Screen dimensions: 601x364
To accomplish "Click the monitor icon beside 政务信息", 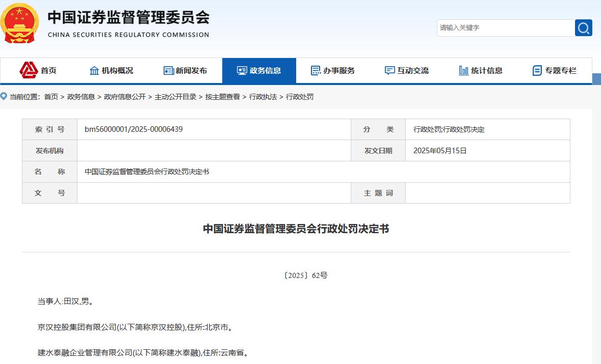I will (242, 70).
